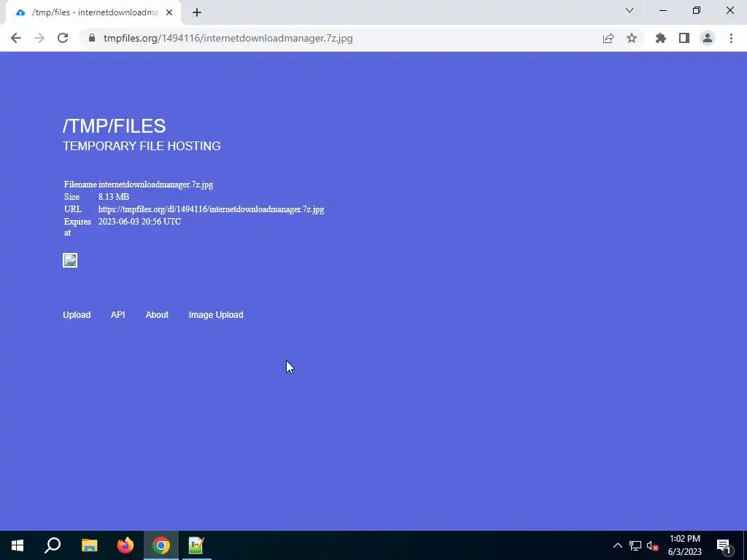Show hidden system tray icons
Viewport: 747px width, 560px height.
(617, 545)
